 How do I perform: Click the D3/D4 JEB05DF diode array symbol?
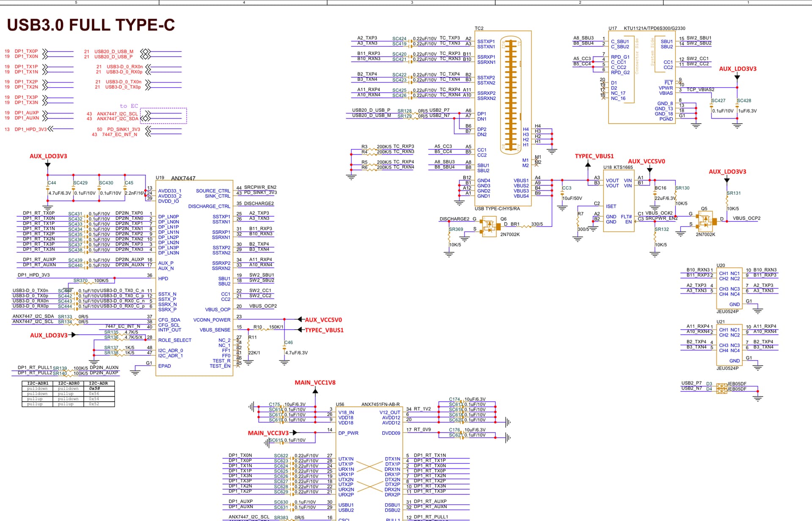pos(721,388)
